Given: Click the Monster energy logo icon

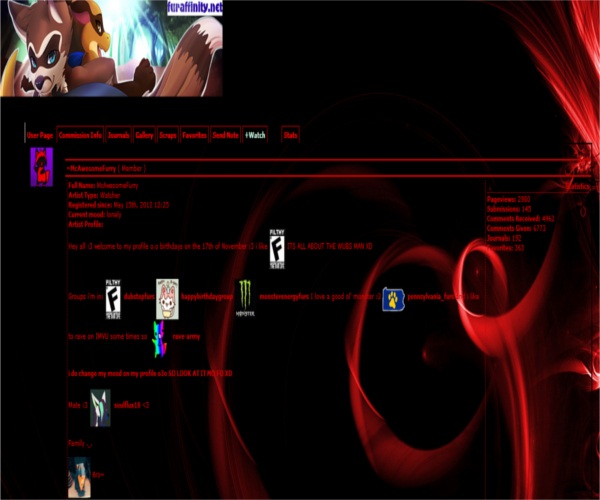Looking at the screenshot, I should pos(245,298).
